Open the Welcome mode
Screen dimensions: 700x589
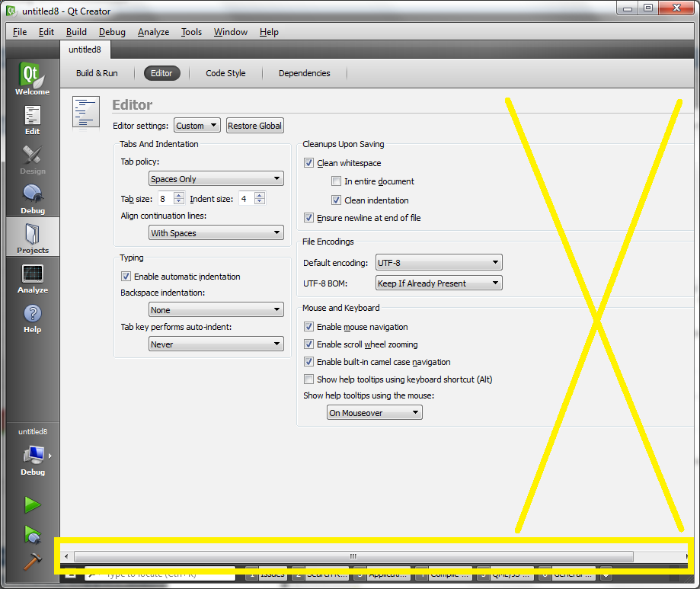coord(32,79)
